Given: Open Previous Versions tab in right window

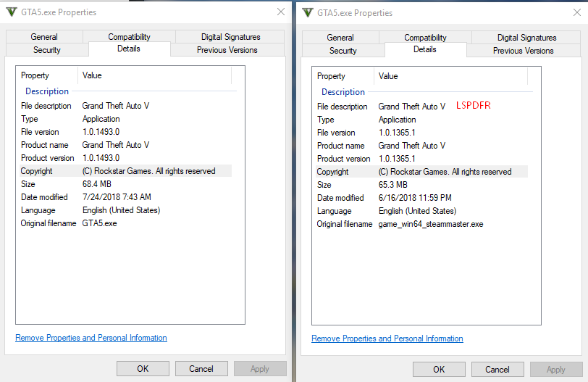Looking at the screenshot, I should (523, 51).
